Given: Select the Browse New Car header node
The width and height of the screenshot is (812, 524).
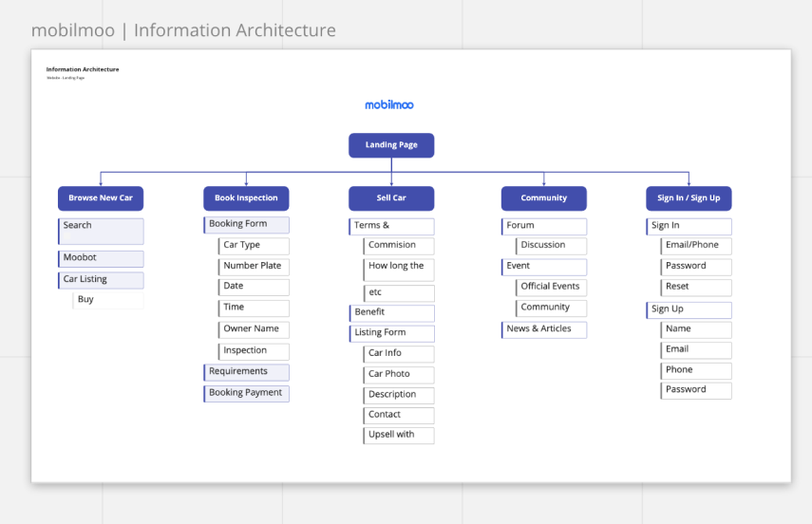Looking at the screenshot, I should 101,198.
